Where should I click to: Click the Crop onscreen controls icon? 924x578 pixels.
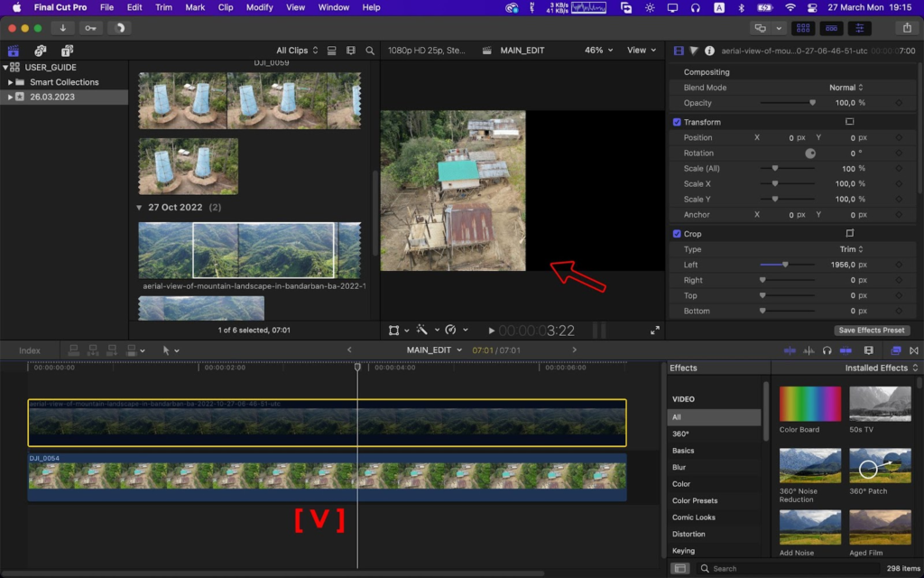point(850,233)
